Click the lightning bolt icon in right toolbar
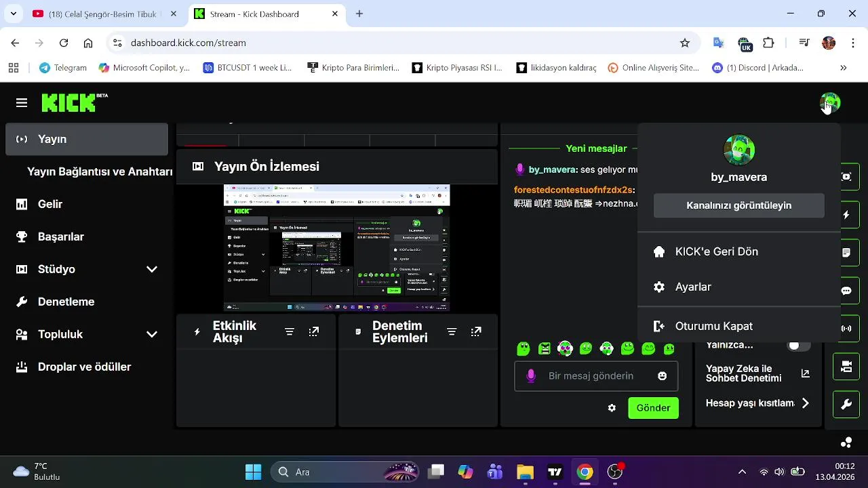 point(846,215)
